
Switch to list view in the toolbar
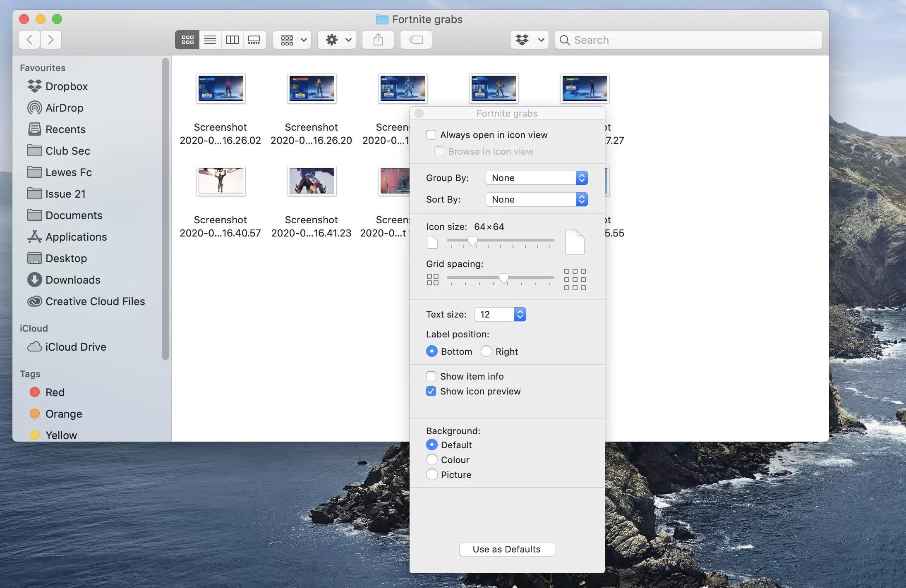click(209, 40)
